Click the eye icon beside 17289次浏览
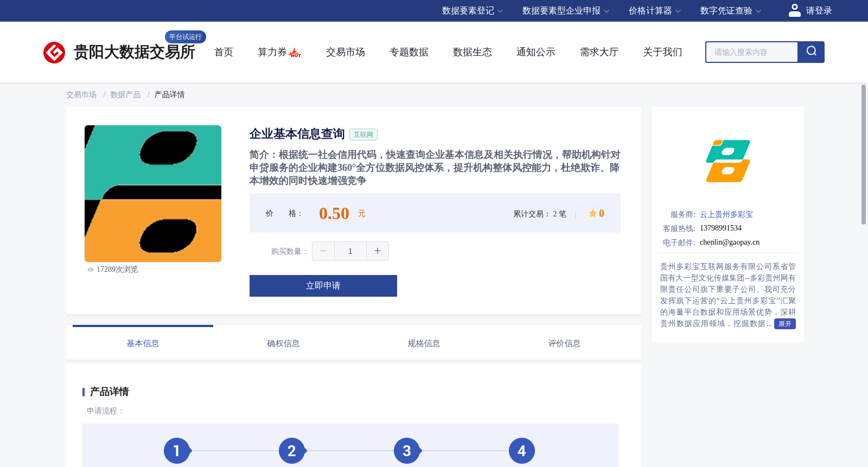The image size is (868, 467). click(x=91, y=270)
